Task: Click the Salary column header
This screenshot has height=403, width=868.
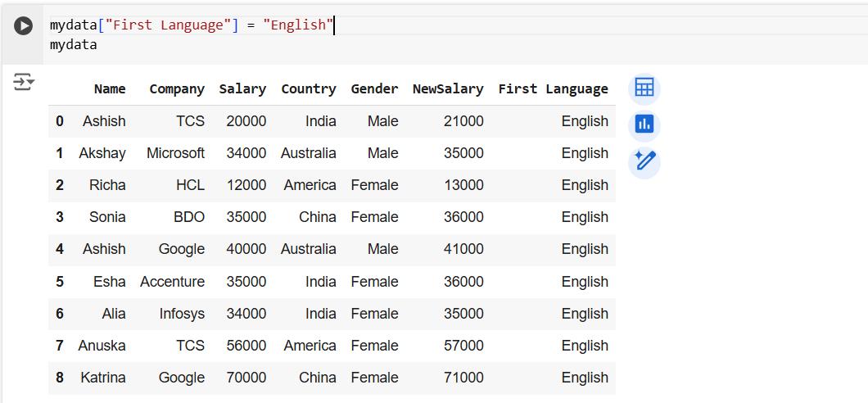Action: click(x=242, y=88)
